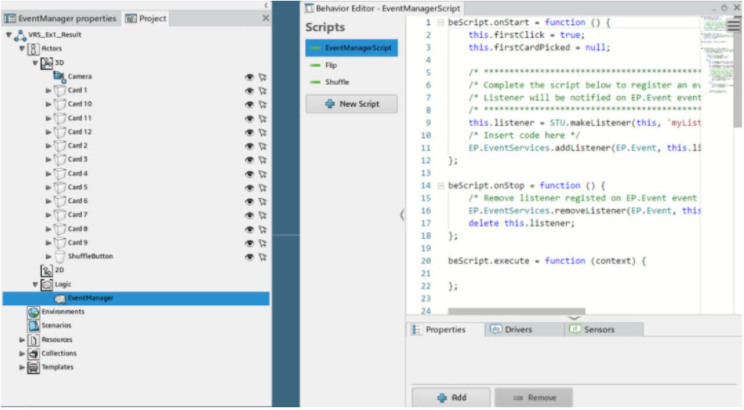Click the 2D actors node icon
The width and height of the screenshot is (744, 410).
pyautogui.click(x=46, y=270)
